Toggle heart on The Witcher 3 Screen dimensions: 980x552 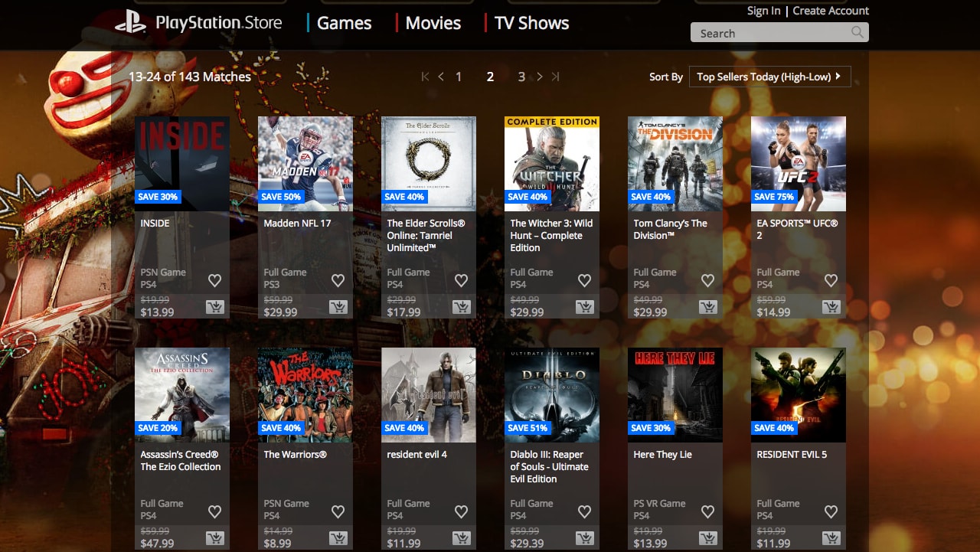coord(584,280)
